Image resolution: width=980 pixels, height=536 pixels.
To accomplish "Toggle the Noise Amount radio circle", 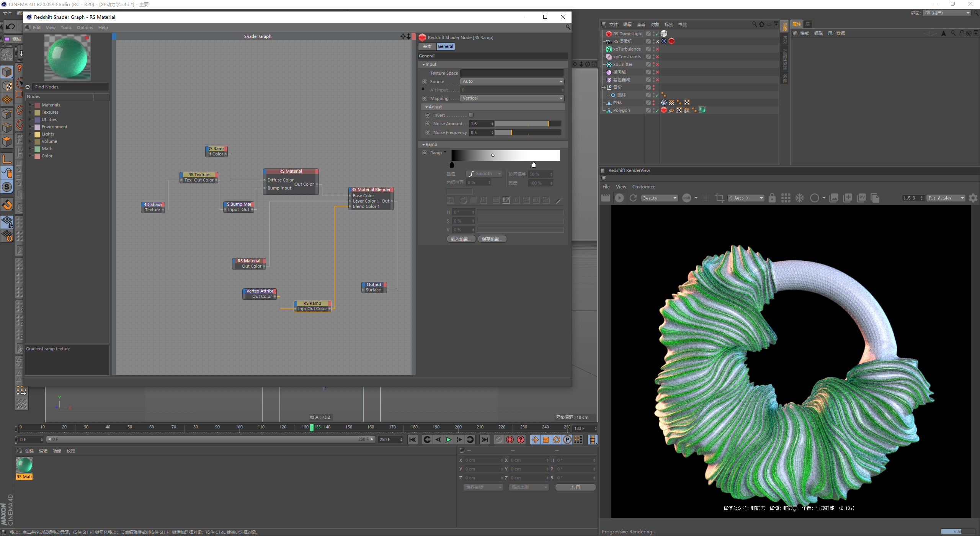I will (428, 124).
